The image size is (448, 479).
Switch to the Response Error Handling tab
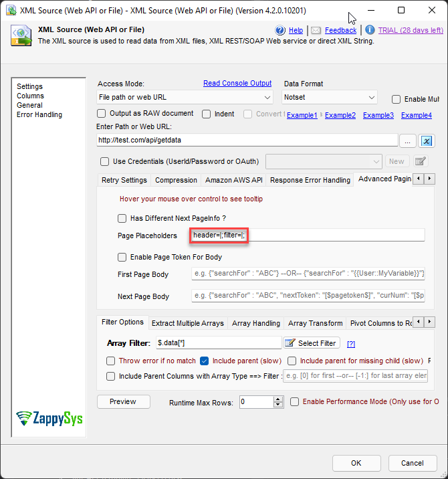coord(310,180)
